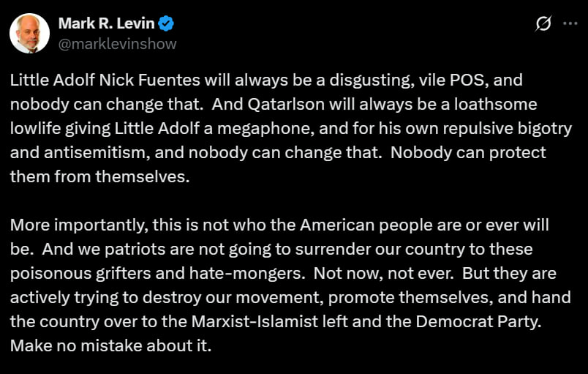This screenshot has height=374, width=588.
Task: Click Mark R. Levin's profile avatar
Action: point(29,34)
